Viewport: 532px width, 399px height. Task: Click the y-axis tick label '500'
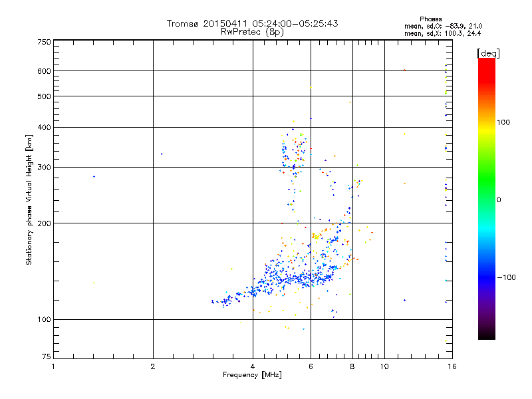(x=44, y=96)
